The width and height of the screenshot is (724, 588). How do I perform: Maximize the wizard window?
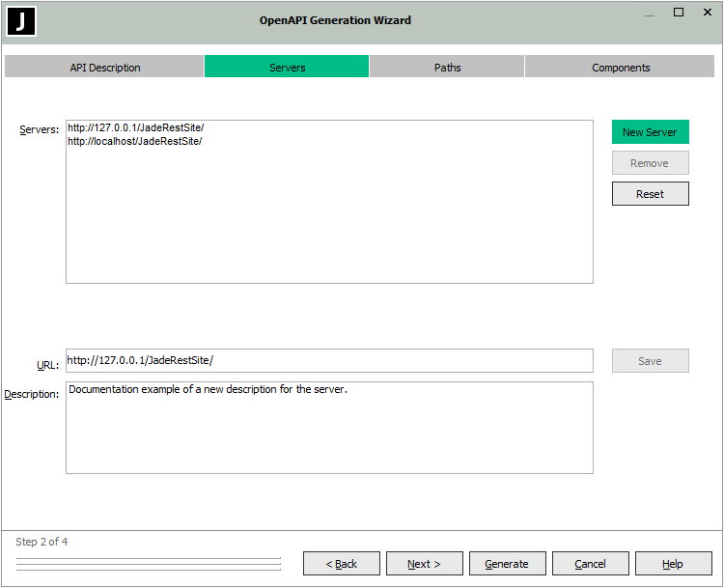[x=679, y=13]
